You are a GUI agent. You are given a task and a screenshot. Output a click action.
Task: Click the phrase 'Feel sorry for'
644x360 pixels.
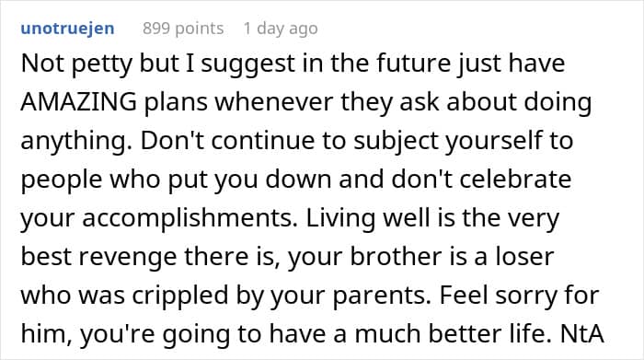point(519,296)
